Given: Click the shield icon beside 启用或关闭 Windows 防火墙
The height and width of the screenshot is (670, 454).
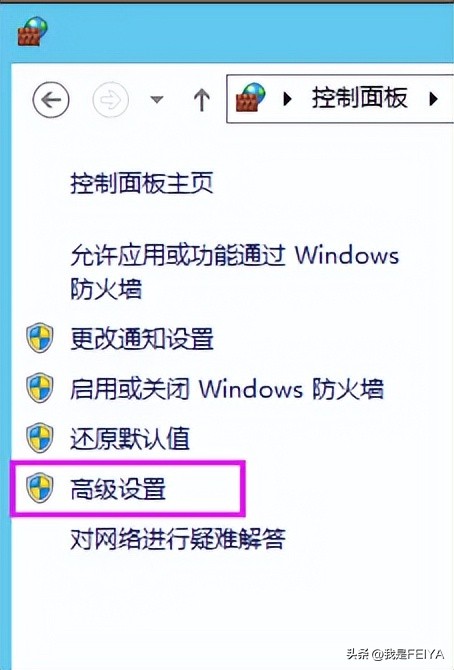Looking at the screenshot, I should pyautogui.click(x=40, y=388).
